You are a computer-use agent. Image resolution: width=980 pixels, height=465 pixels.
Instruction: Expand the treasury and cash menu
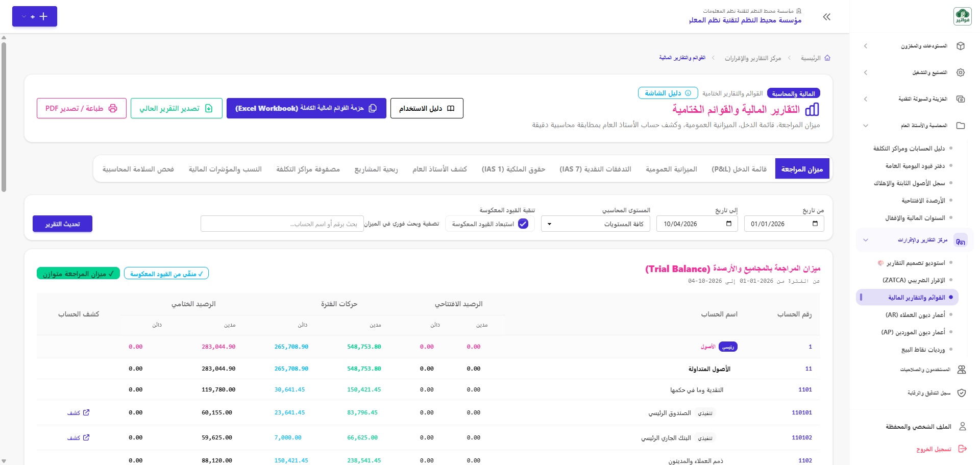tap(866, 99)
